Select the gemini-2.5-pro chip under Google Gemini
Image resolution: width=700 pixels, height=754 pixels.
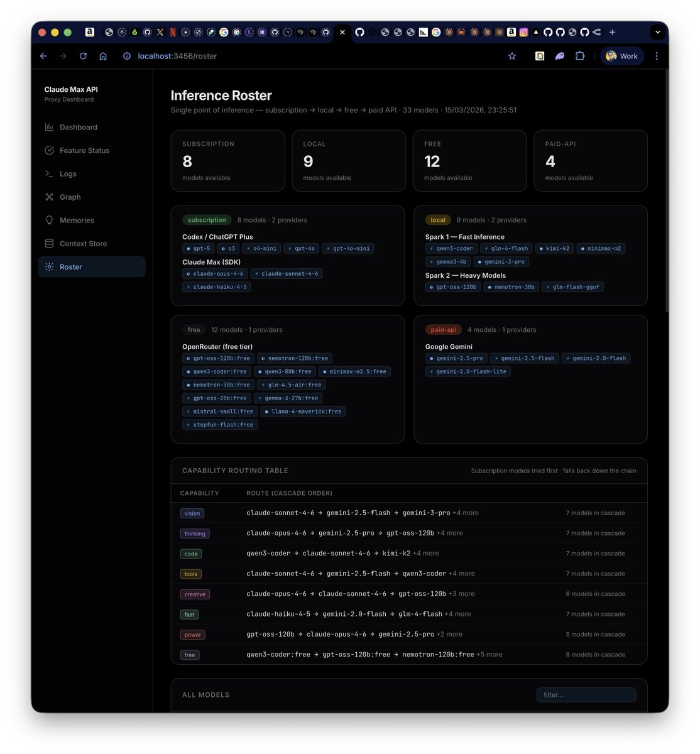456,359
